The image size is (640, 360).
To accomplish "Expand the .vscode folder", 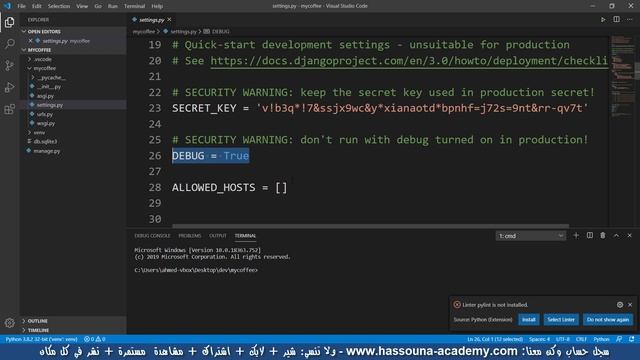I will click(x=43, y=59).
